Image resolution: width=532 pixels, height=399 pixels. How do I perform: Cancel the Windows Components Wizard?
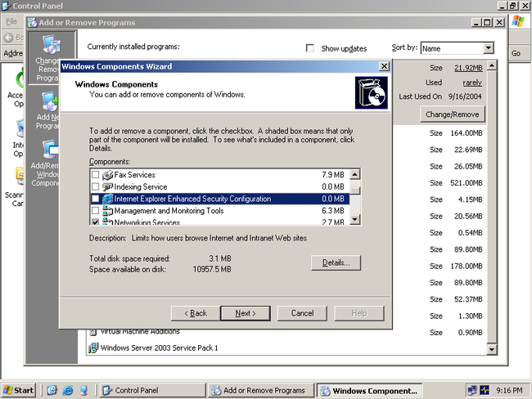[x=302, y=313]
